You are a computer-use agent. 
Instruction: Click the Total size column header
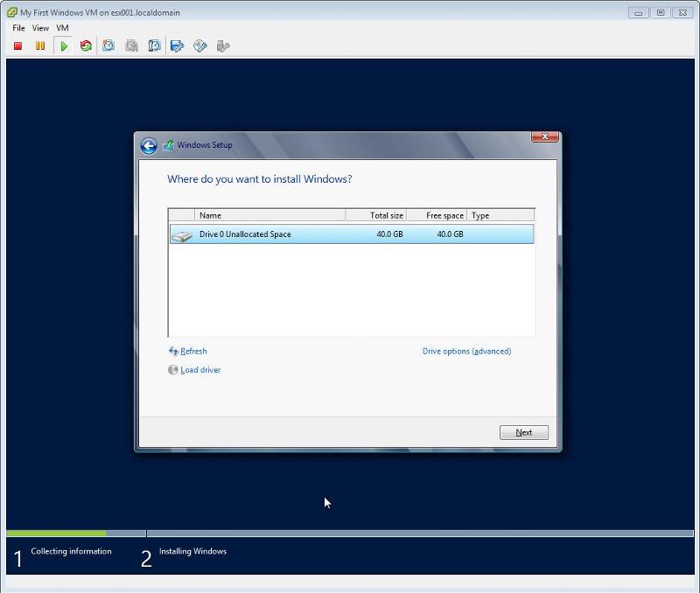click(376, 215)
